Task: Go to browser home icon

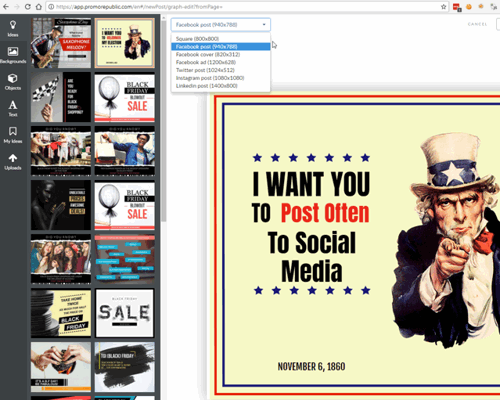Action: click(39, 7)
